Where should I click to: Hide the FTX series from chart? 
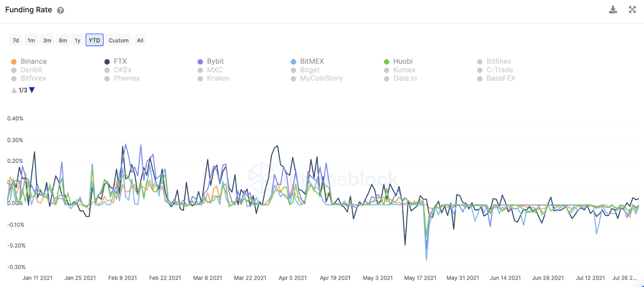coord(120,62)
